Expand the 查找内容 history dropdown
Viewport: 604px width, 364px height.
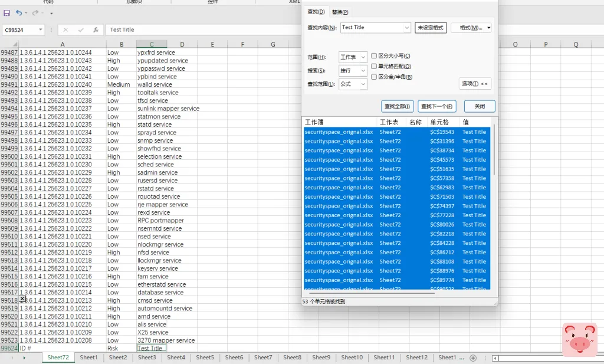click(407, 27)
